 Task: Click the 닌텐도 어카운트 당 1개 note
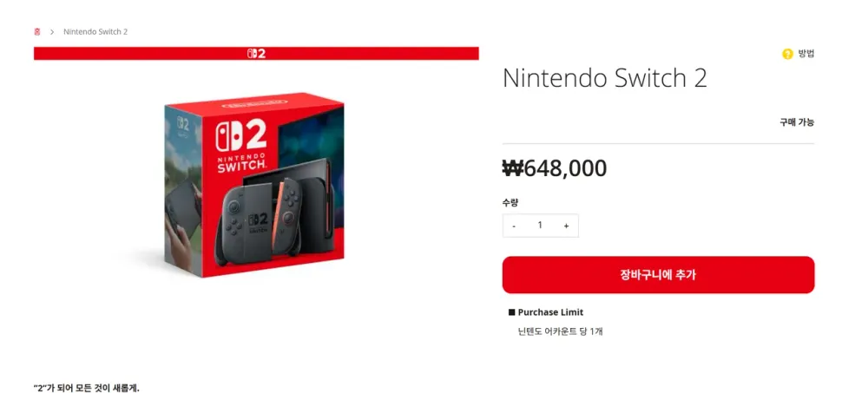coord(560,331)
